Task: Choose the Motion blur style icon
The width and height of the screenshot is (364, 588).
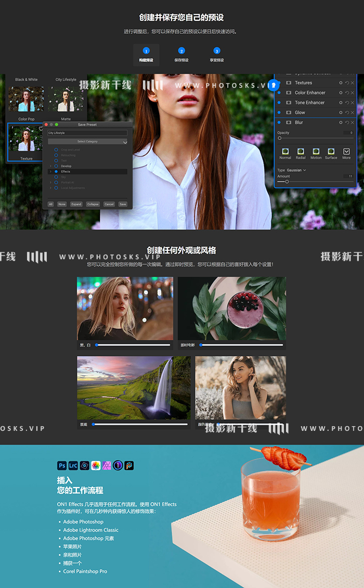Action: click(316, 151)
